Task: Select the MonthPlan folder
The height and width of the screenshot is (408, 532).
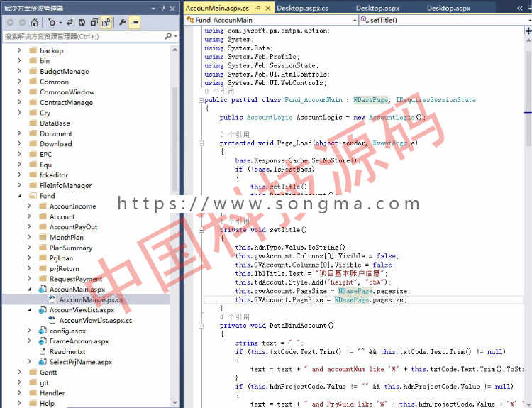Action: click(67, 237)
